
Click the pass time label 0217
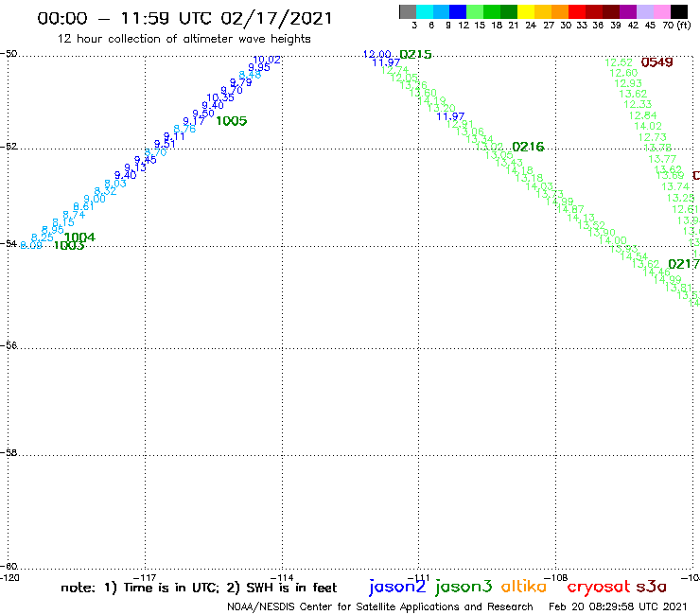(x=684, y=264)
